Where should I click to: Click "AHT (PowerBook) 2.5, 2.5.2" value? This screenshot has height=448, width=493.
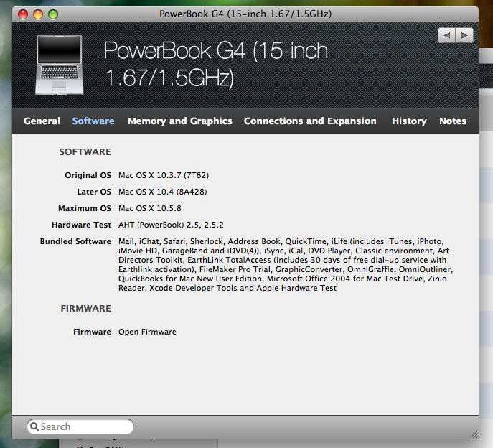click(171, 225)
